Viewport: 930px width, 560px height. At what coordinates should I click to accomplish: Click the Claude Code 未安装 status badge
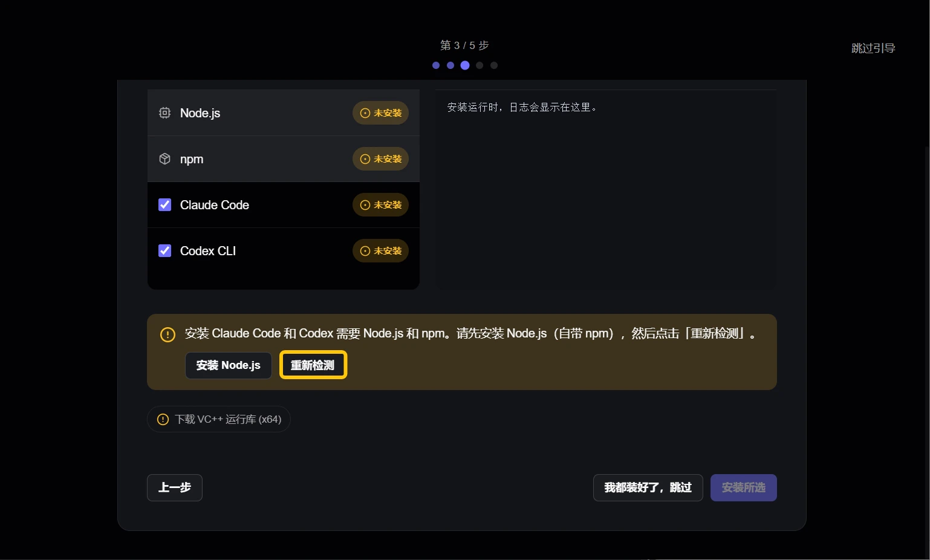[x=380, y=205]
